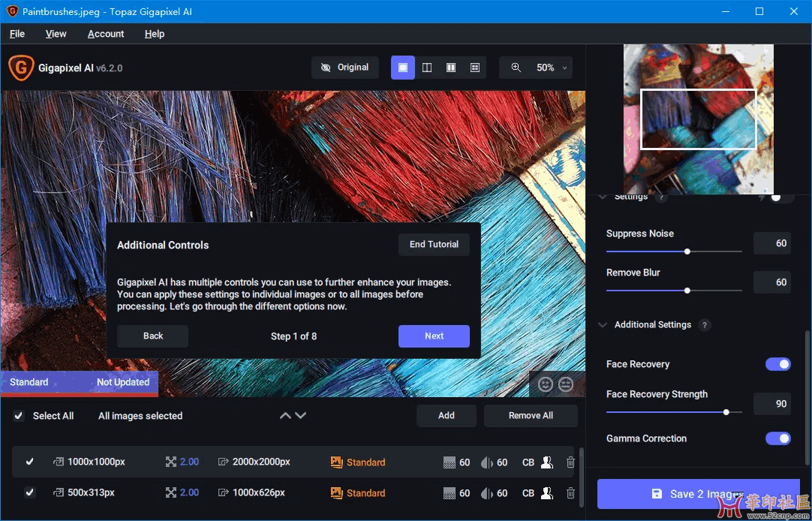Screen dimensions: 812x521
Task: Click the help icon beside Additional Settings
Action: coord(704,325)
